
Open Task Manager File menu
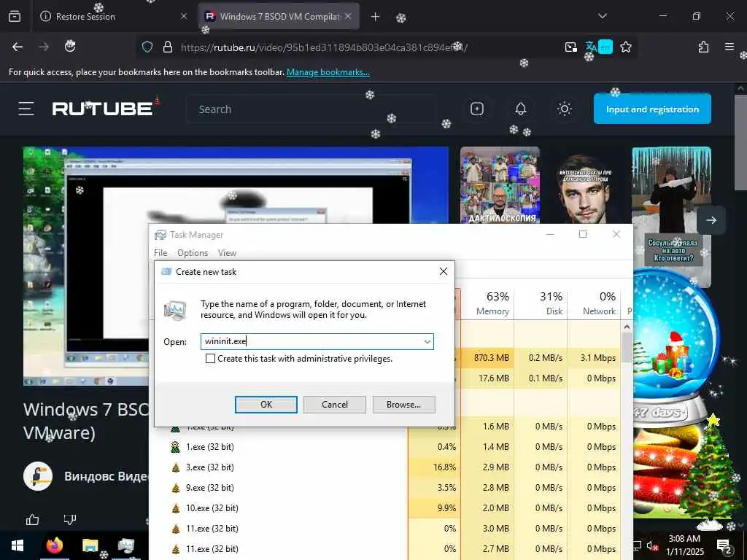click(x=160, y=253)
